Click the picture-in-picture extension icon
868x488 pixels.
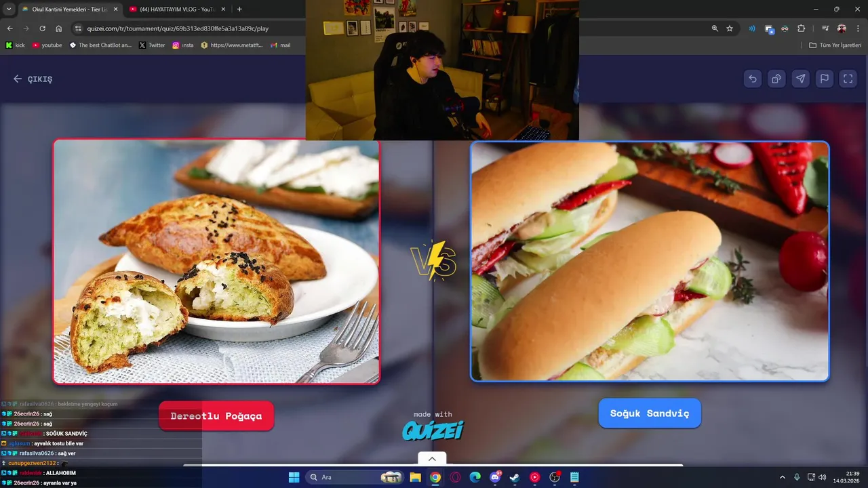pos(769,28)
